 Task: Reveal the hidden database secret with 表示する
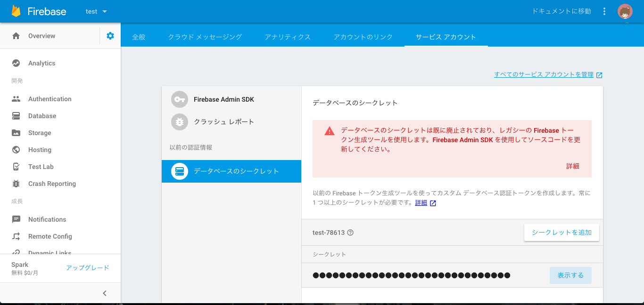[x=570, y=275]
